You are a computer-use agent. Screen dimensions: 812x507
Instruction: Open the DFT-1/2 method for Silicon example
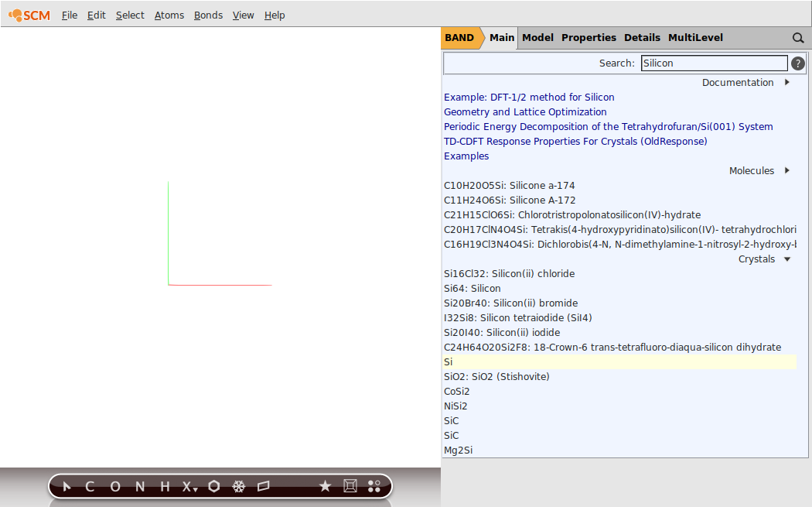529,97
